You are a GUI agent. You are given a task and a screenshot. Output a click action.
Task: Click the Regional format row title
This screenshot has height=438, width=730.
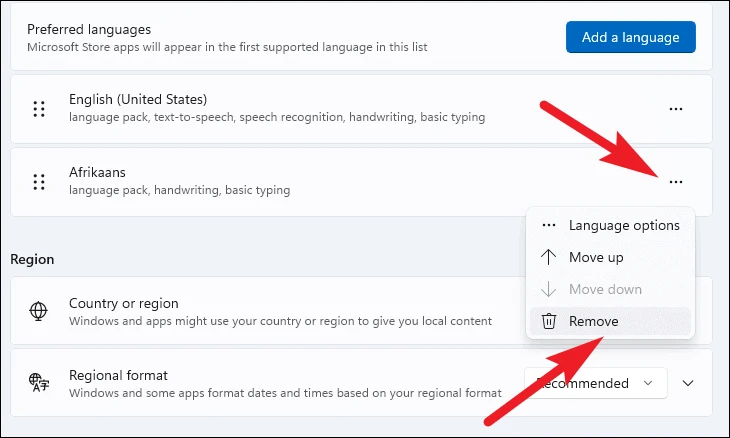click(118, 375)
